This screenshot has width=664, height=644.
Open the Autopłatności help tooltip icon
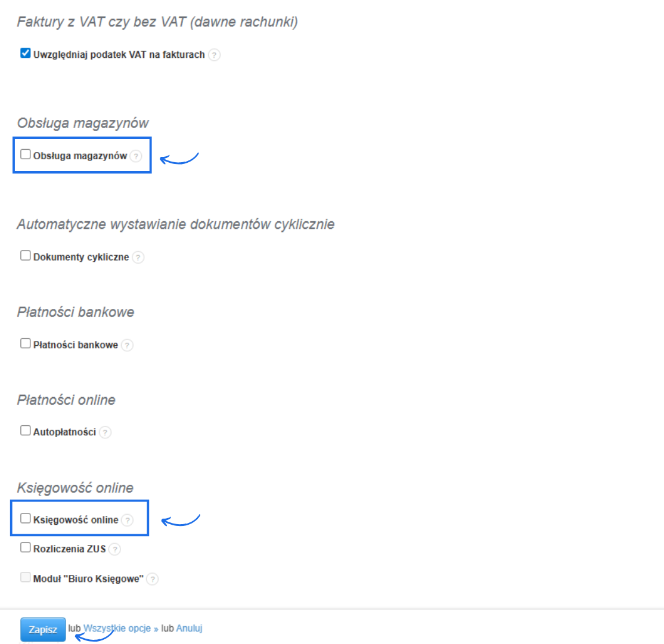(x=105, y=432)
